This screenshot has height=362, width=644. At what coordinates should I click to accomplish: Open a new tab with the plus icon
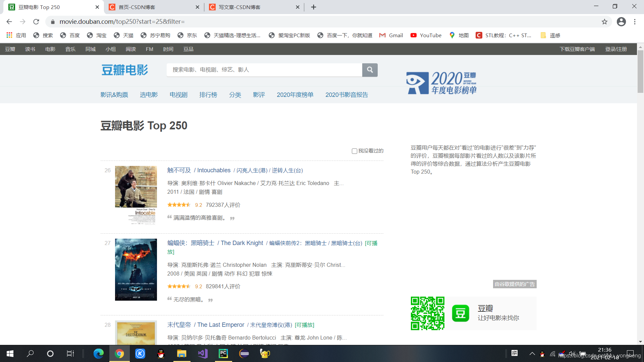(x=314, y=7)
